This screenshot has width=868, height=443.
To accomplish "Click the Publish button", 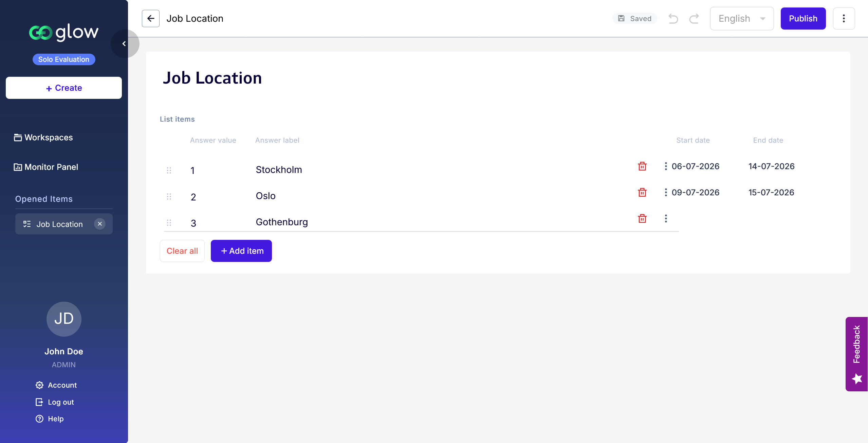I will coord(803,19).
